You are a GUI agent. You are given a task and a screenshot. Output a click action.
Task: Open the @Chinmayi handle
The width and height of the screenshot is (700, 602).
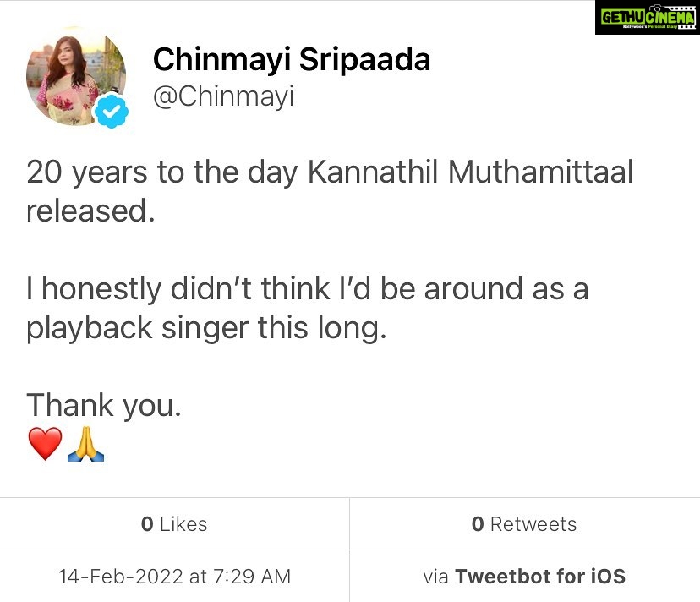click(x=223, y=96)
